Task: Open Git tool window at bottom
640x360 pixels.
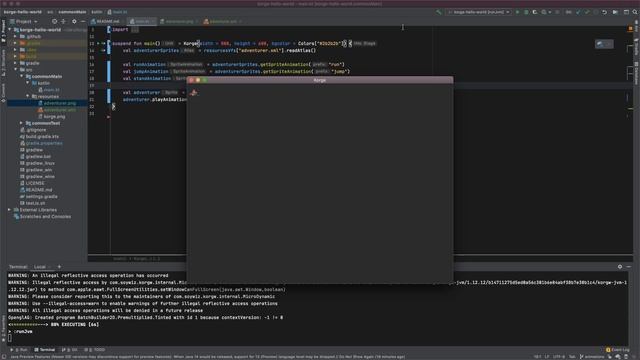Action: coord(70,350)
